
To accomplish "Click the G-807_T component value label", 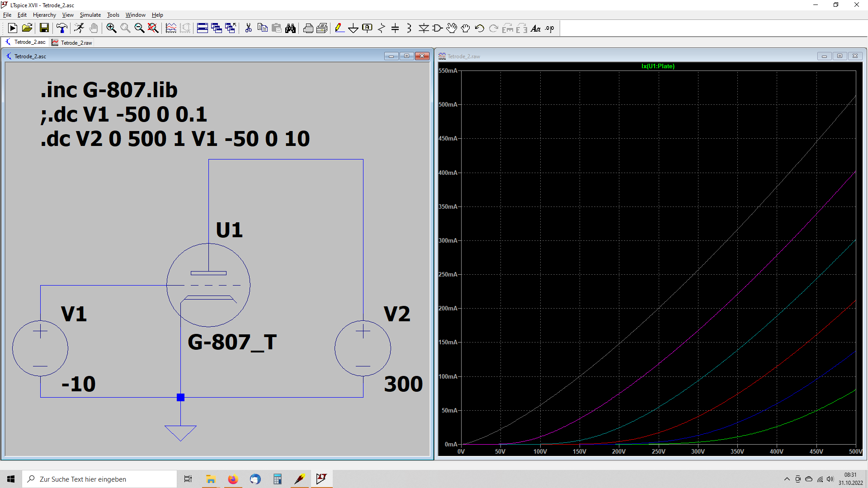I will tap(232, 342).
